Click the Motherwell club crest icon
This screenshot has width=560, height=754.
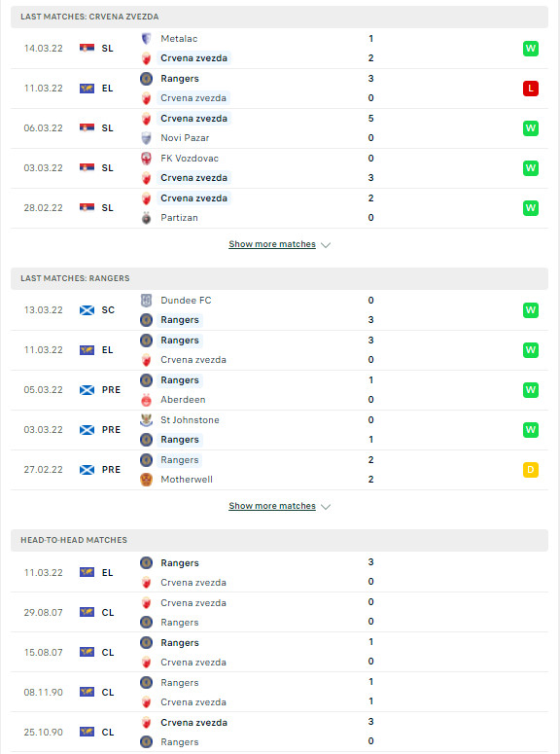pos(146,480)
